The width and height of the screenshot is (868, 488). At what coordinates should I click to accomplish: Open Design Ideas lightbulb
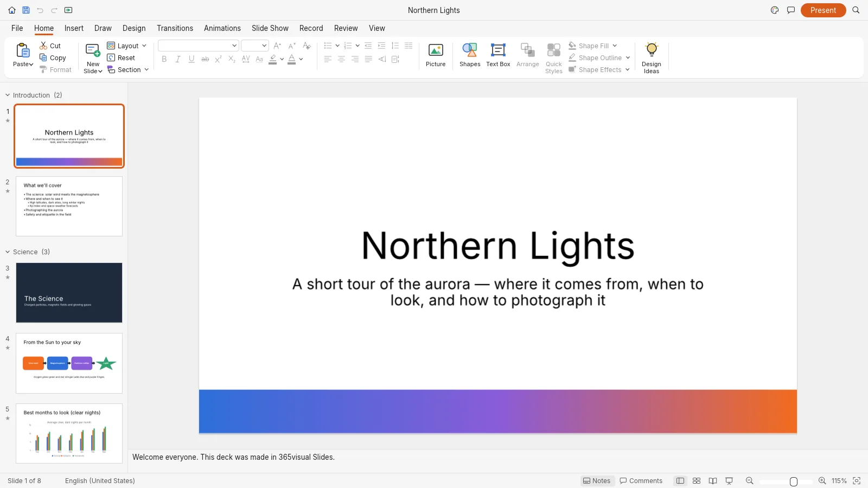[x=652, y=58]
